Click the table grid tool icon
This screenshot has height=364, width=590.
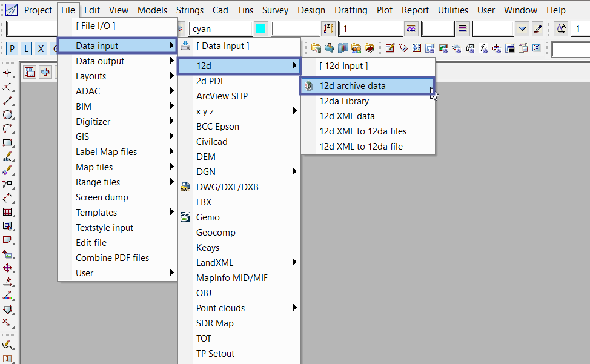(7, 212)
